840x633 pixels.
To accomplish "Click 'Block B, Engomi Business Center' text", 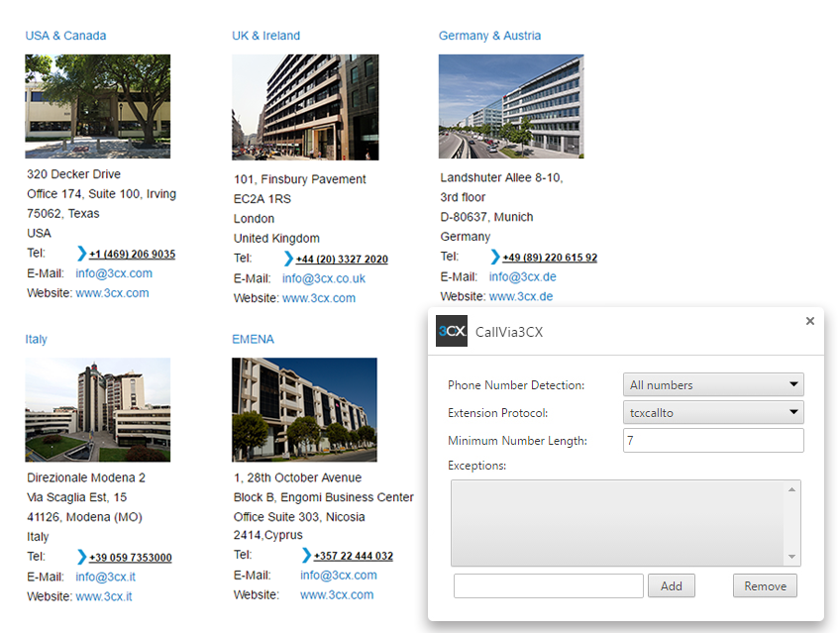I will tap(324, 497).
